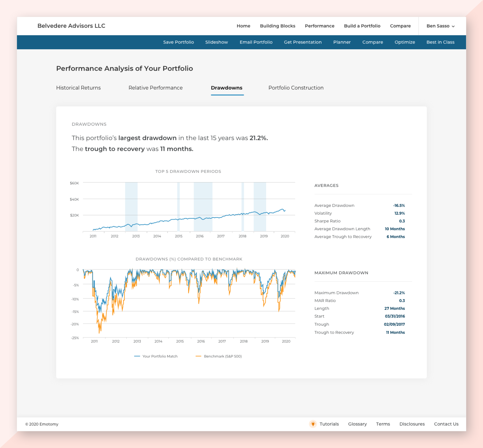This screenshot has width=483, height=448.
Task: Open Best in Class
Action: point(440,42)
